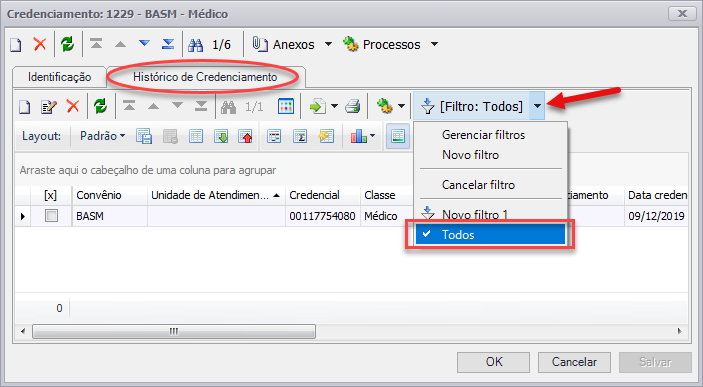Click the quick filter lightning icon
The image size is (703, 387).
pyautogui.click(x=326, y=136)
